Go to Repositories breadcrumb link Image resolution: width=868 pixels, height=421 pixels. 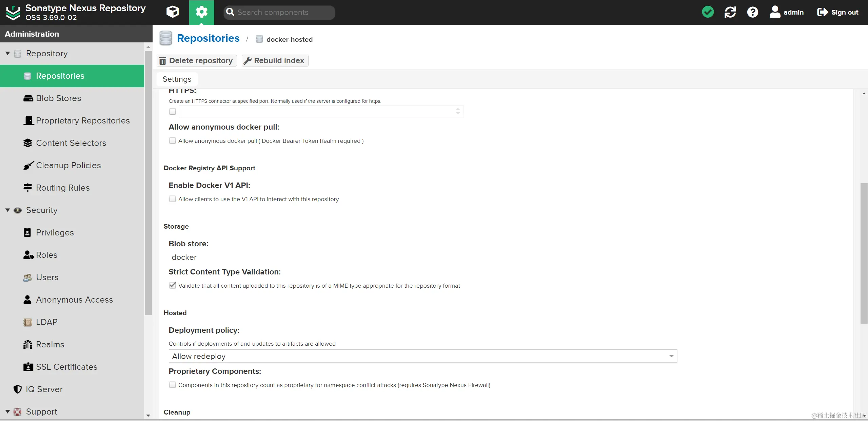click(x=208, y=38)
